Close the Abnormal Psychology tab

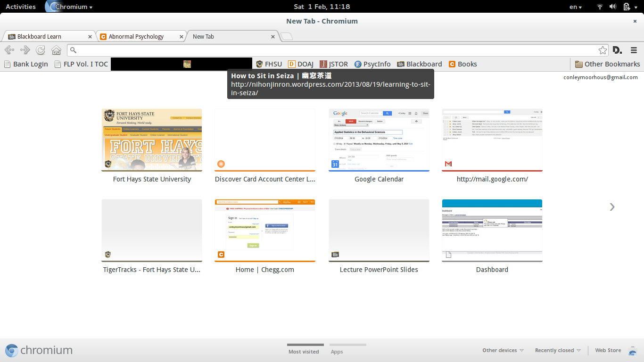[x=182, y=37]
